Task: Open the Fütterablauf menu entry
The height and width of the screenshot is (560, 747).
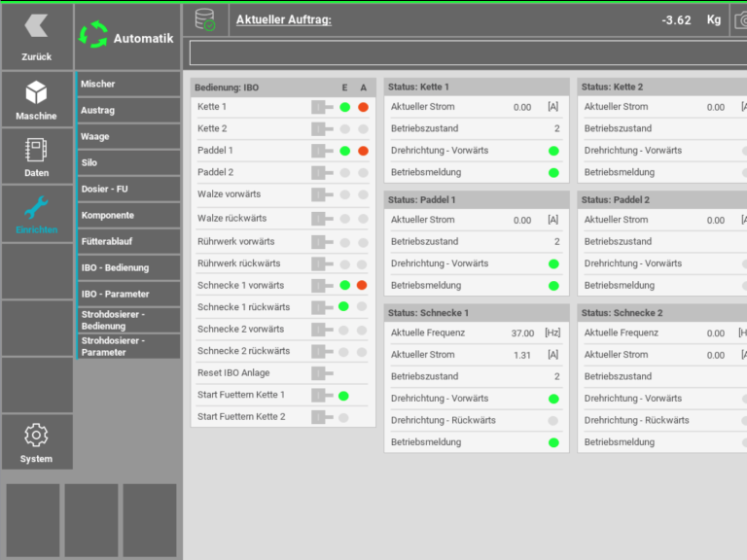Action: pyautogui.click(x=127, y=241)
